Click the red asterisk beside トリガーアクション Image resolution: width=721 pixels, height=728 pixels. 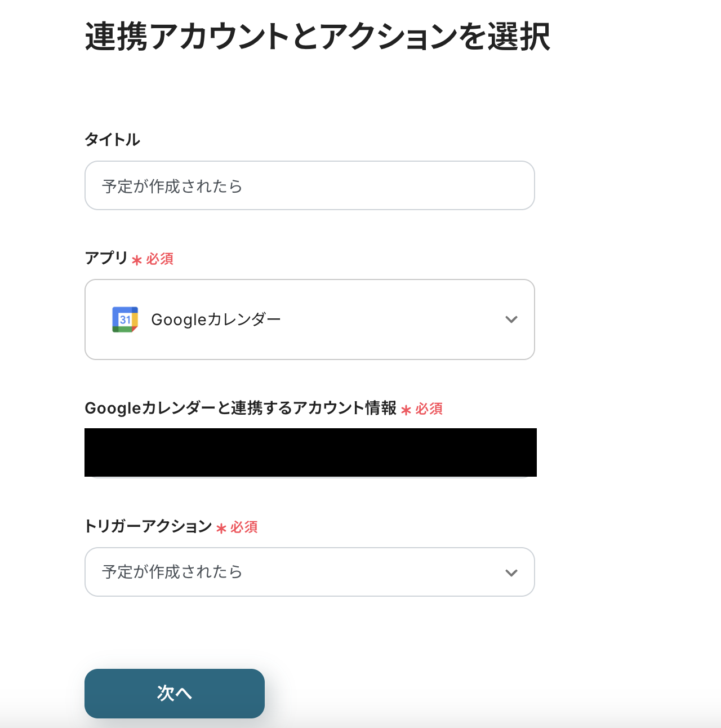[x=221, y=528]
